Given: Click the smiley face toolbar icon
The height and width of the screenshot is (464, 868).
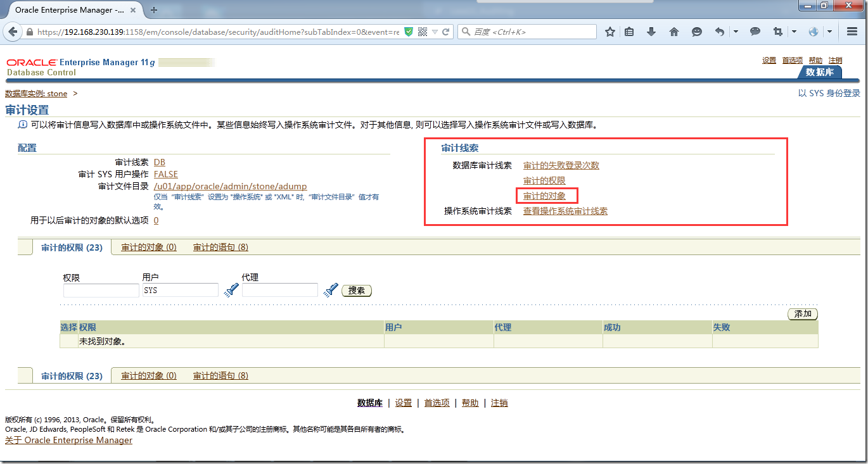Looking at the screenshot, I should click(697, 32).
